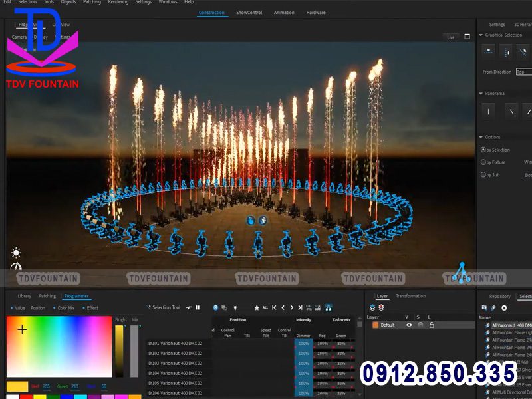This screenshot has width=532, height=399.
Task: Click first icon under Repository tab
Action: pos(484,307)
